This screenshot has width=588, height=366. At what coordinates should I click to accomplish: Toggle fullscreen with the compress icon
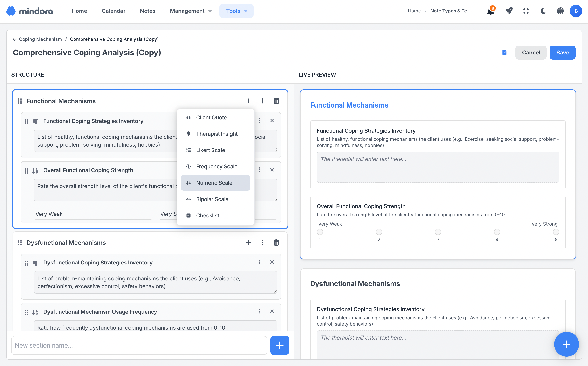click(x=526, y=11)
